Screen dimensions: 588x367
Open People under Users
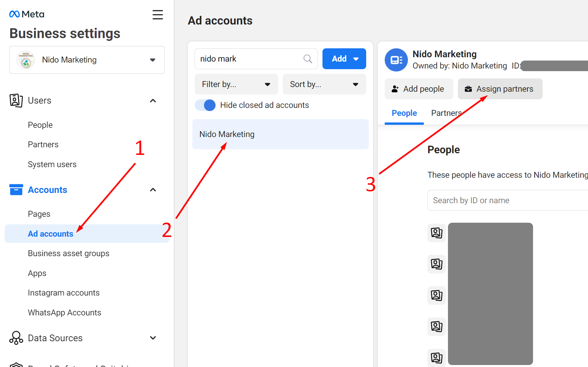[40, 125]
